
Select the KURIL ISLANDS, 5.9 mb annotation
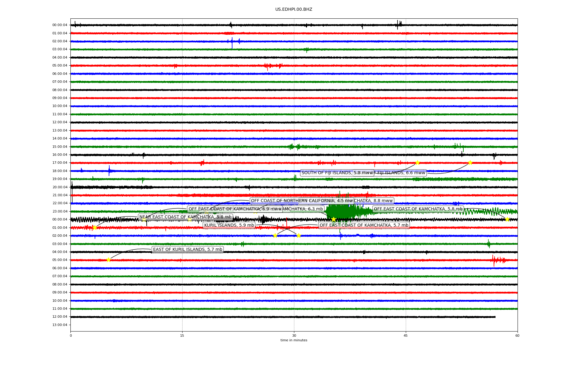229,225
